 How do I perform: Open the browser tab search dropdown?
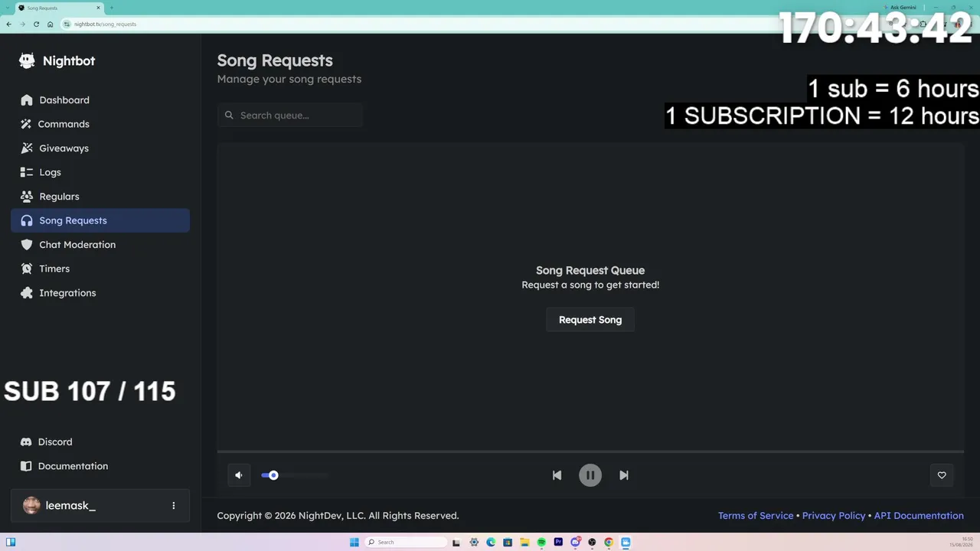[8, 8]
